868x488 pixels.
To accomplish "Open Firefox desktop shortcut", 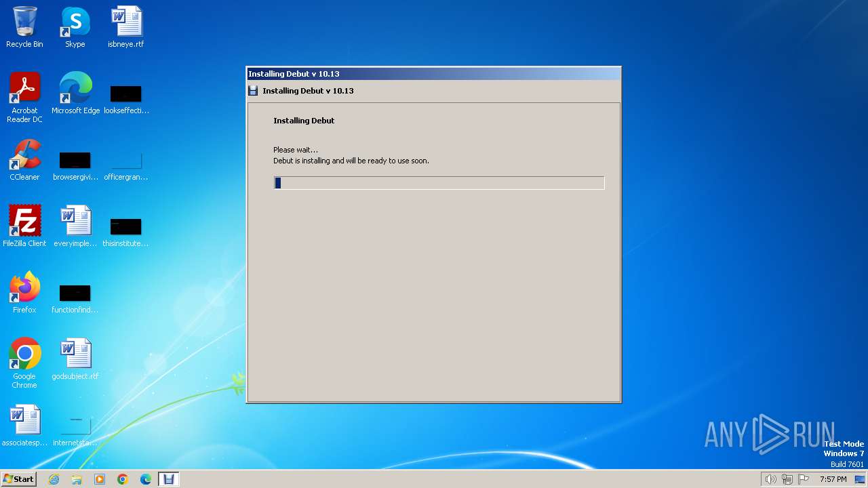I will coord(24,293).
